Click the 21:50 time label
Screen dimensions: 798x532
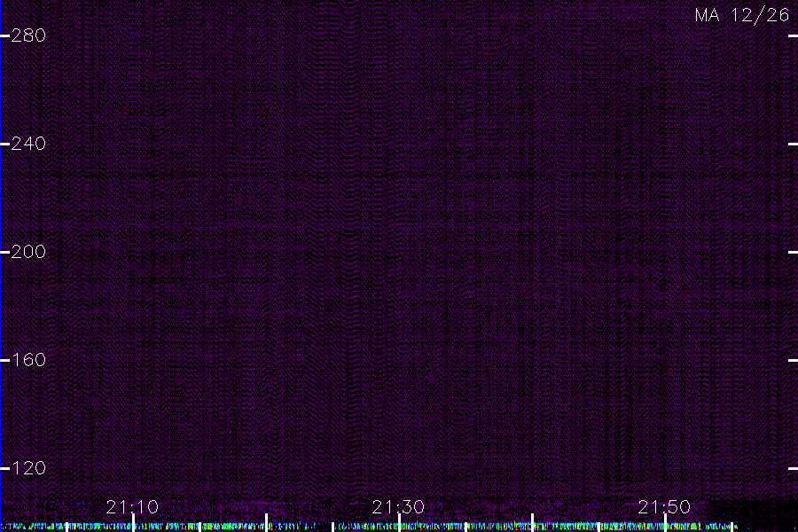(664, 507)
